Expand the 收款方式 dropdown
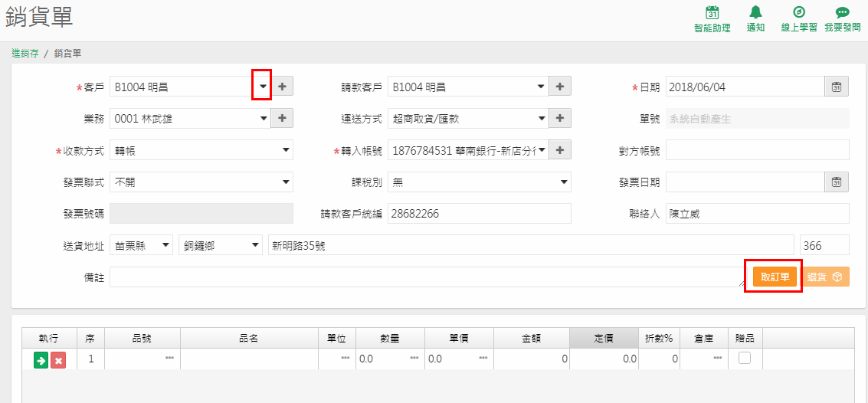868x403 pixels. point(286,149)
